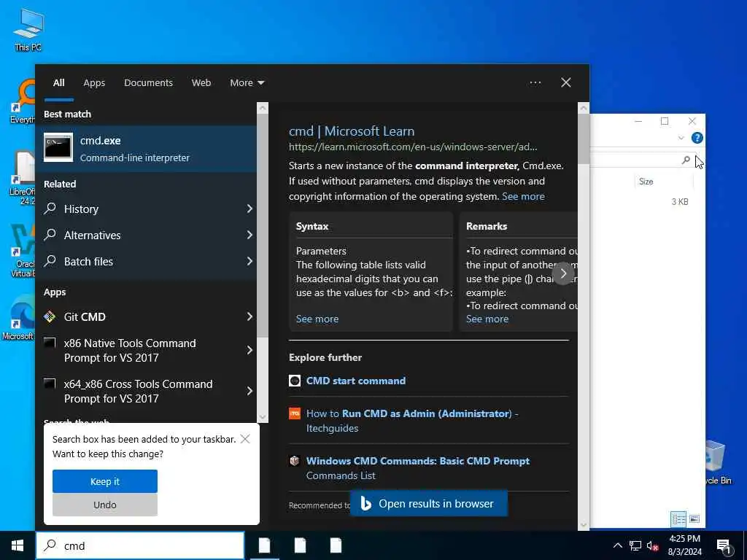Click the muted volume tray icon
Screen dimensions: 747x560
[653, 546]
